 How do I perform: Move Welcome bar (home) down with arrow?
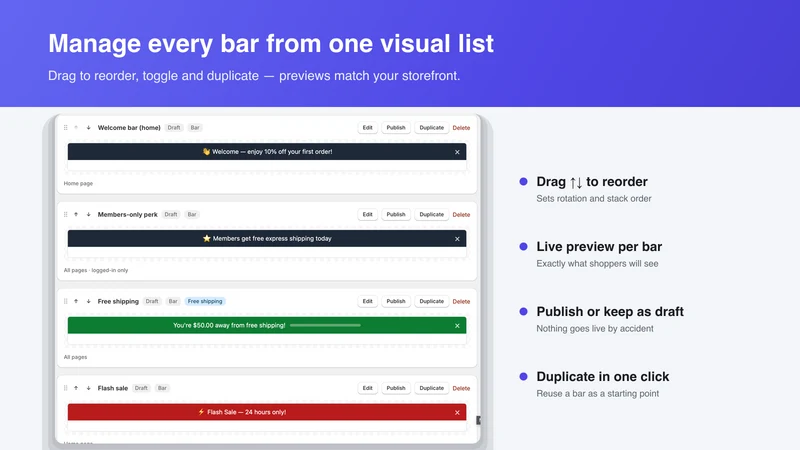pos(88,128)
